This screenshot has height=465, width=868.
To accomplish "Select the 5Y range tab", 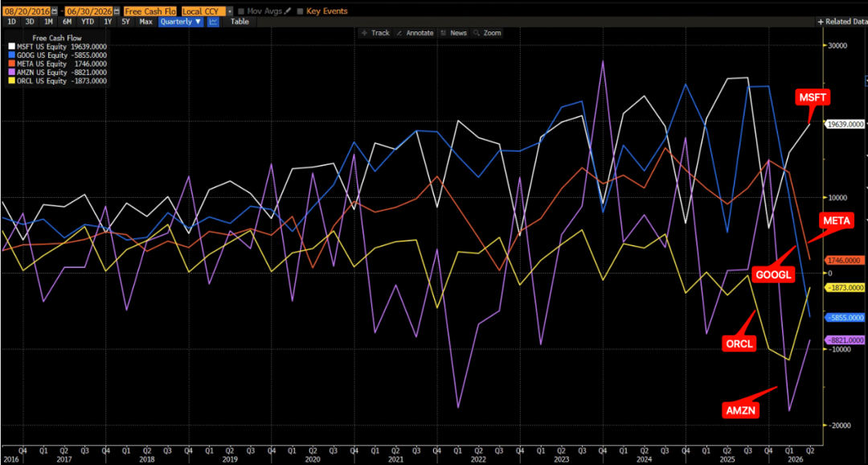I will coord(125,22).
